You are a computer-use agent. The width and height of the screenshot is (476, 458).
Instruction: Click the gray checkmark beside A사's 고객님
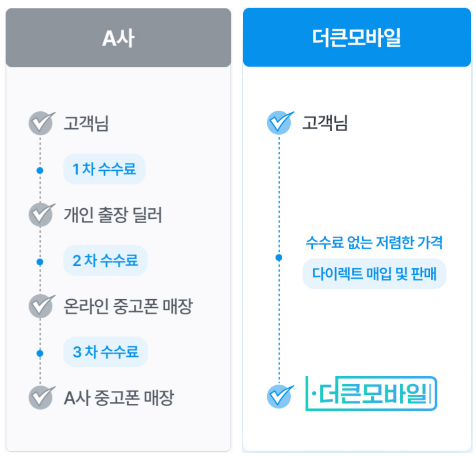tap(41, 123)
